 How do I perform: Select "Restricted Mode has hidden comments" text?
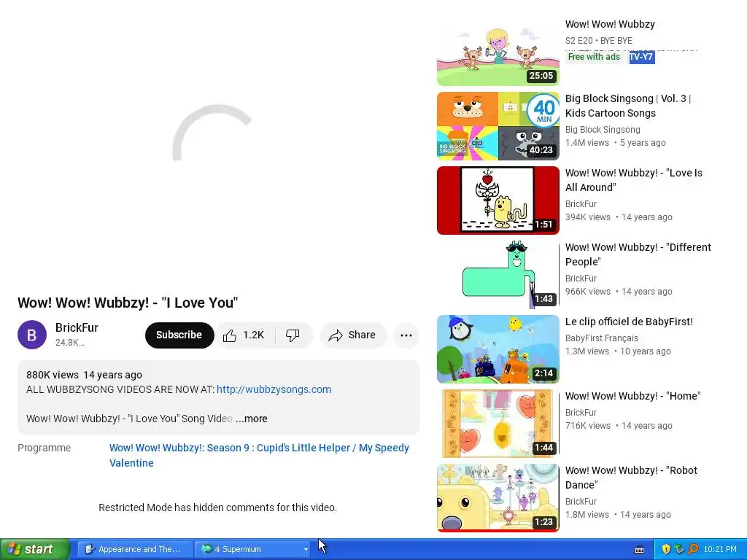click(217, 507)
